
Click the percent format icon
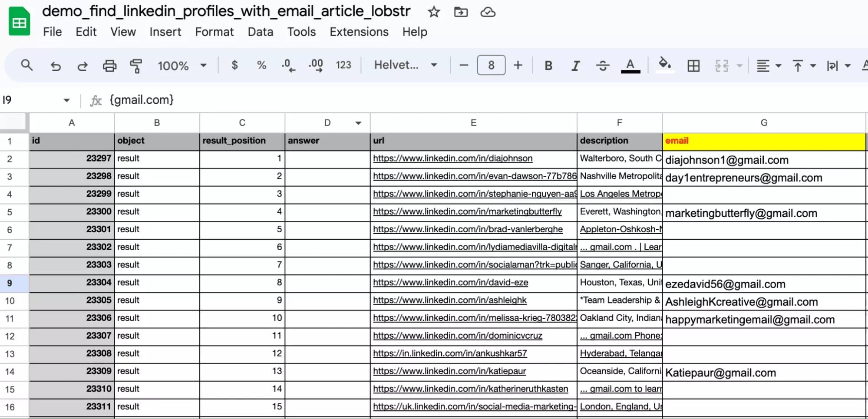tap(261, 65)
